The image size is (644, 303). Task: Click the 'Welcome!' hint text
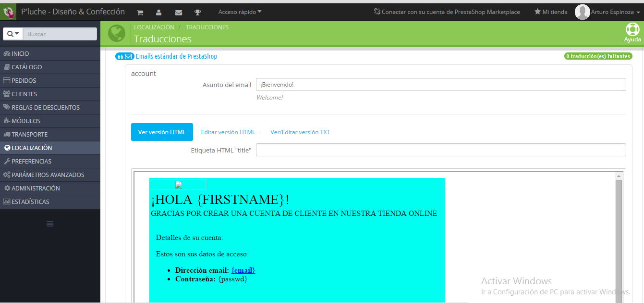coord(269,98)
